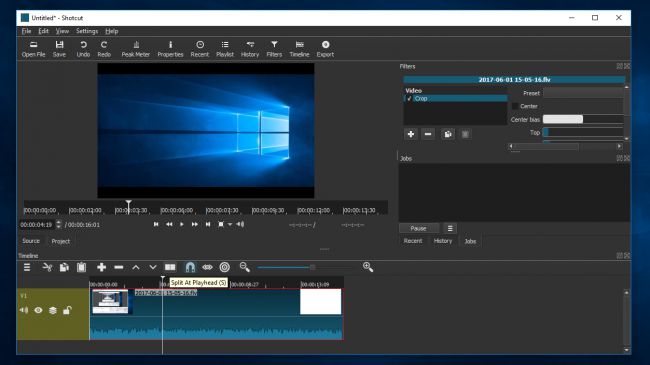Screen dimensions: 650x365
Task: Click the Open File toolbar icon
Action: (x=34, y=49)
